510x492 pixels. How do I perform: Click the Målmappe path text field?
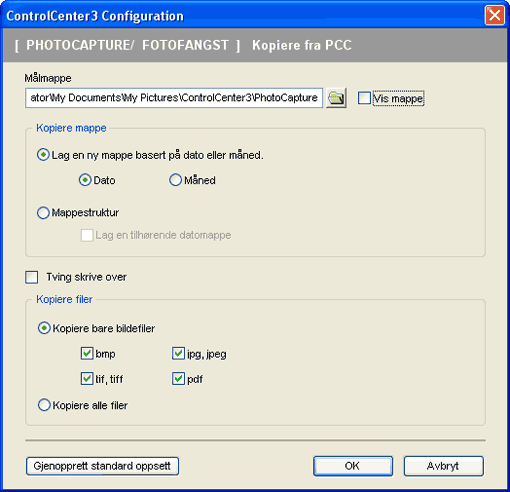coord(174,98)
